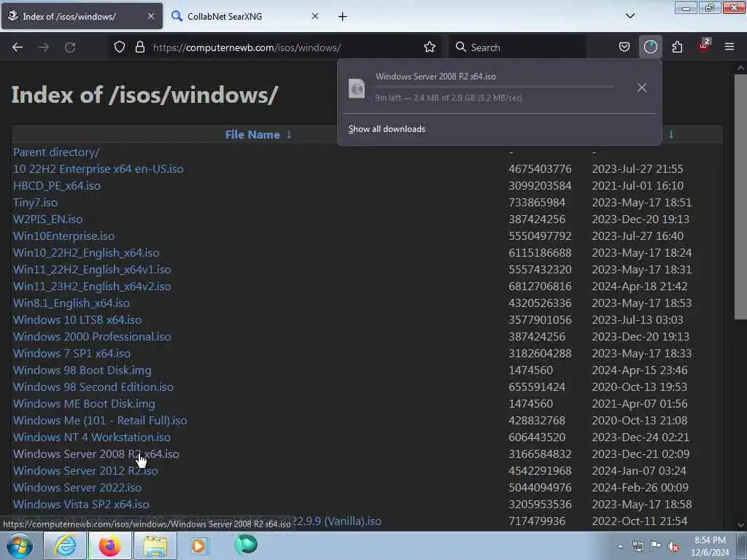Viewport: 747px width, 560px height.
Task: Open the Pocket save icon
Action: pos(624,47)
